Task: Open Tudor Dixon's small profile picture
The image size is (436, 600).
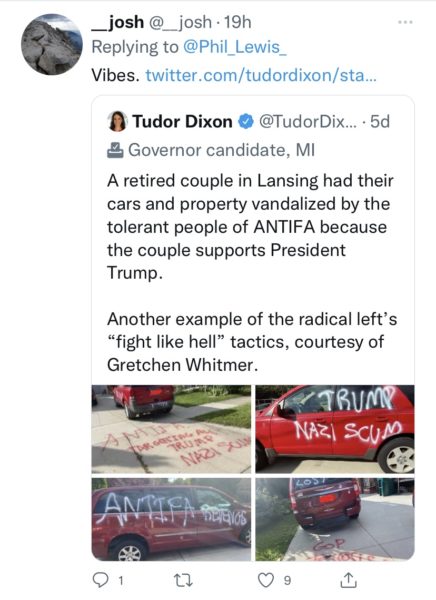Action: (117, 122)
